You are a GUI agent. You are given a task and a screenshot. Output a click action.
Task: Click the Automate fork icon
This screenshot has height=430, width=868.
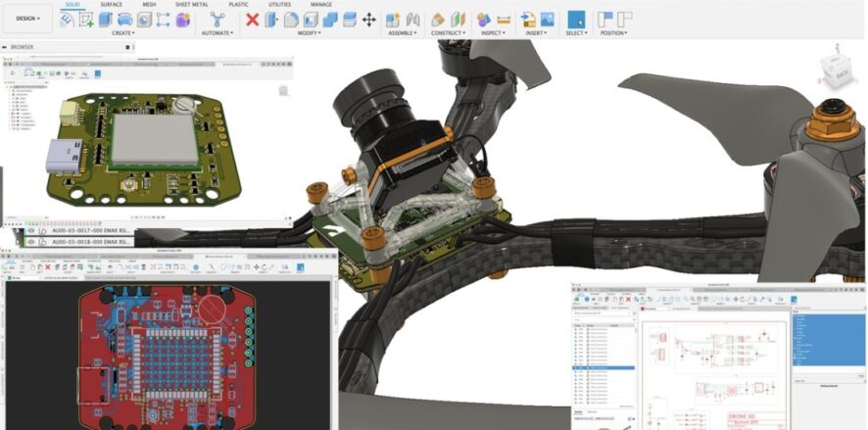217,19
